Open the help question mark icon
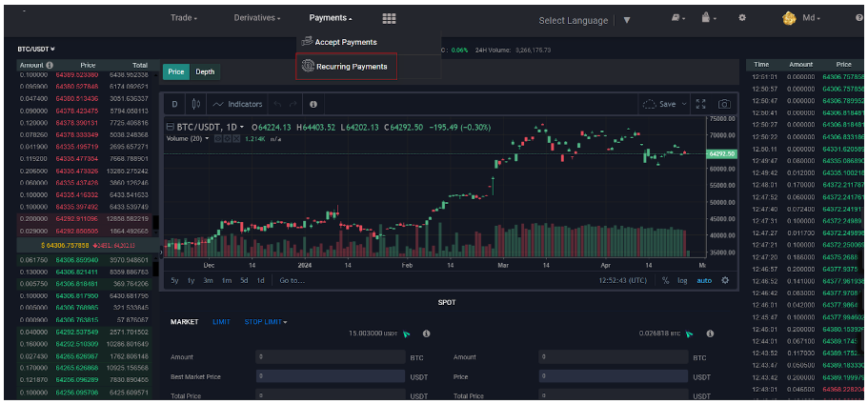The image size is (868, 404). (858, 18)
